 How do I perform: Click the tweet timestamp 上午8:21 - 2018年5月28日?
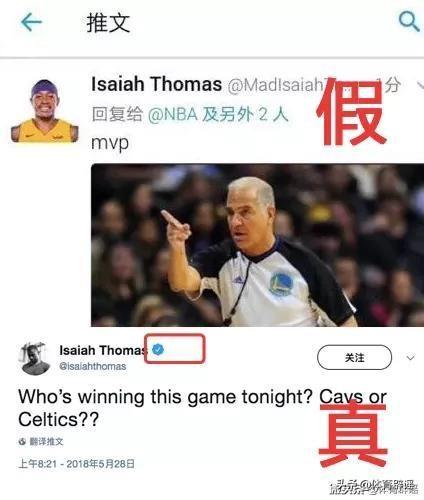77,464
